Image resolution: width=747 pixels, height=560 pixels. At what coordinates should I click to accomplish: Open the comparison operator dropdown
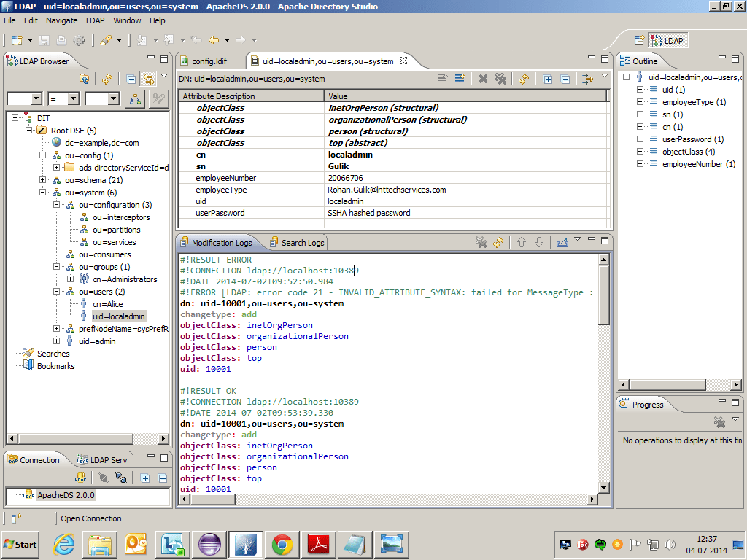click(73, 98)
